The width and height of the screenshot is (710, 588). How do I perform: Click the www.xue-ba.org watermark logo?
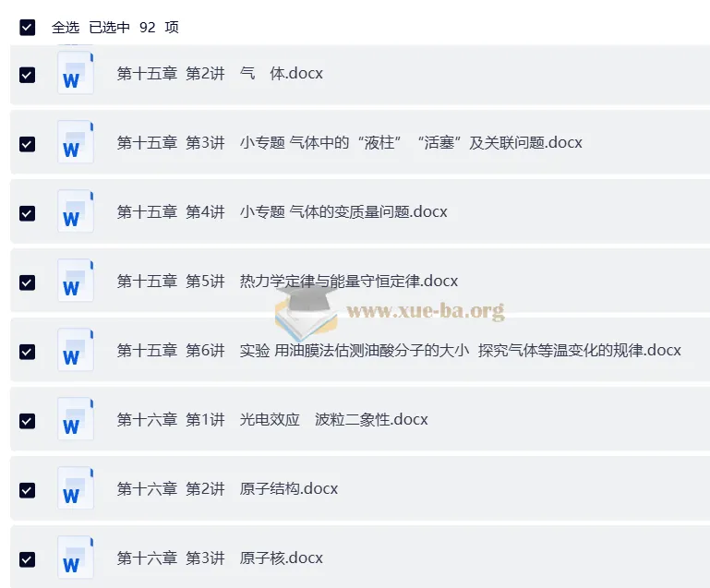tap(390, 312)
